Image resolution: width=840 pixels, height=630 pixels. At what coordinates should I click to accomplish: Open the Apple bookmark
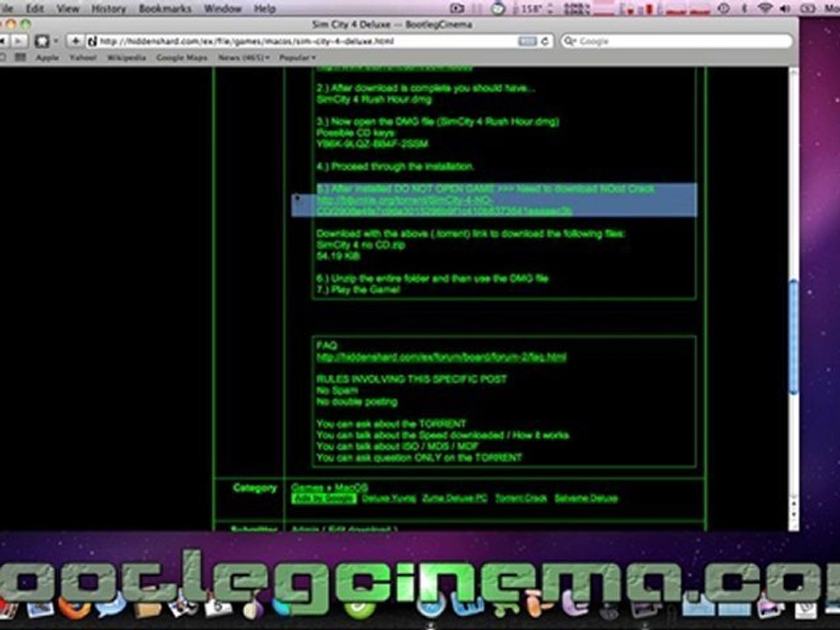[47, 58]
